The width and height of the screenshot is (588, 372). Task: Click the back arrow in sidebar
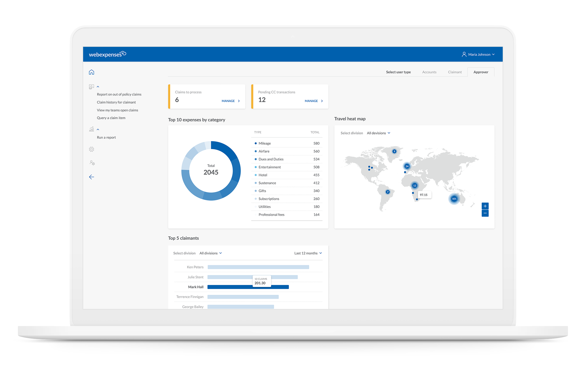click(91, 177)
